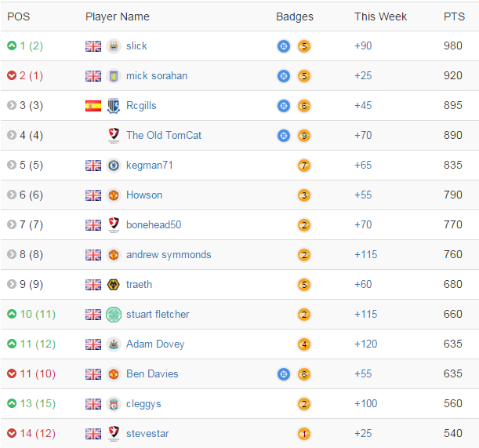This screenshot has height=448, width=479.
Task: Click the Liverpool crest beside cleggys
Action: (114, 404)
